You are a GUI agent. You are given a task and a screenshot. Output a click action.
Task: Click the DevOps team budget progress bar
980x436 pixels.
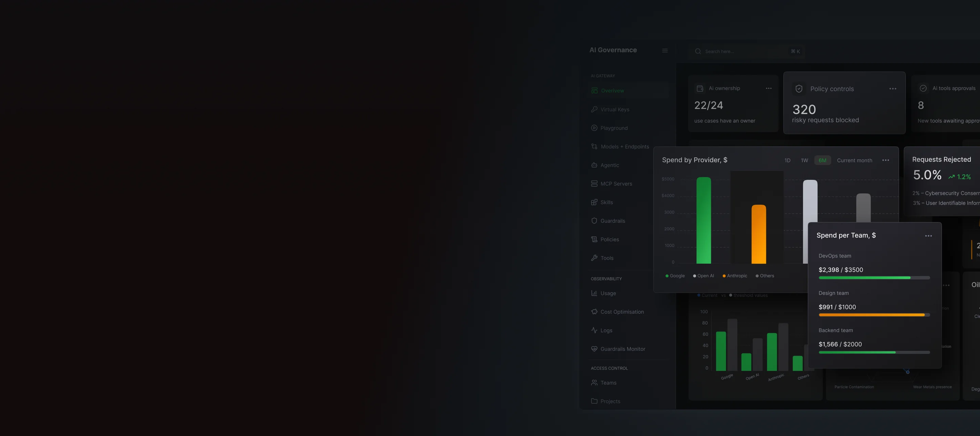pyautogui.click(x=874, y=278)
